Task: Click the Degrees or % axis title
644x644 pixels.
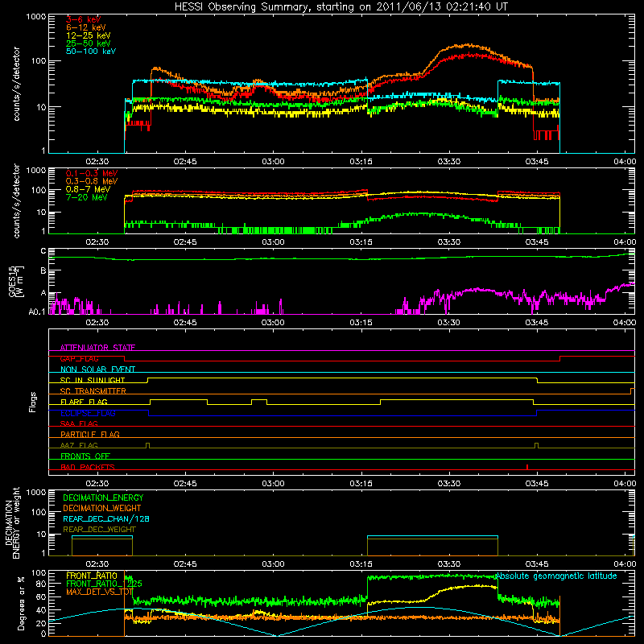Action: pos(21,603)
